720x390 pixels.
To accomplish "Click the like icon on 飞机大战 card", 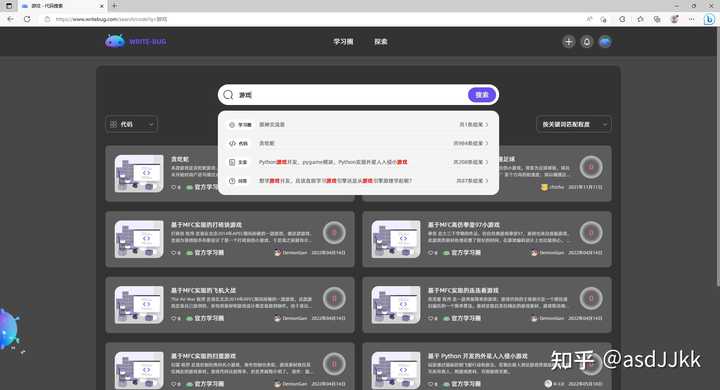I will [x=174, y=318].
